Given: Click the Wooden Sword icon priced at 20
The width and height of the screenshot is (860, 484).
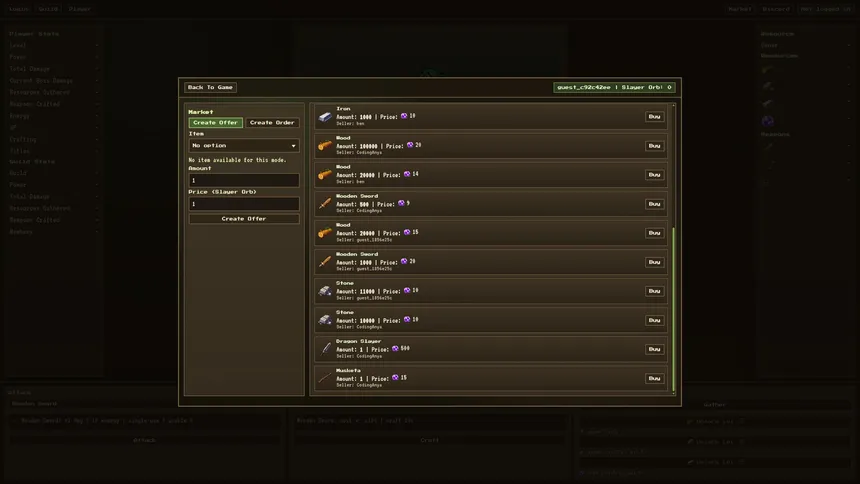Looking at the screenshot, I should coord(325,262).
